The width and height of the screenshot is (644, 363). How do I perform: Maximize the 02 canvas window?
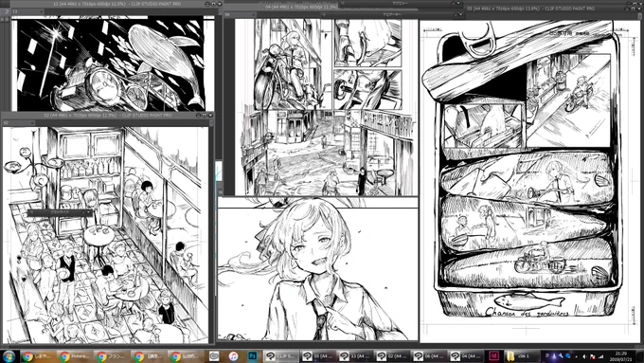click(x=205, y=115)
